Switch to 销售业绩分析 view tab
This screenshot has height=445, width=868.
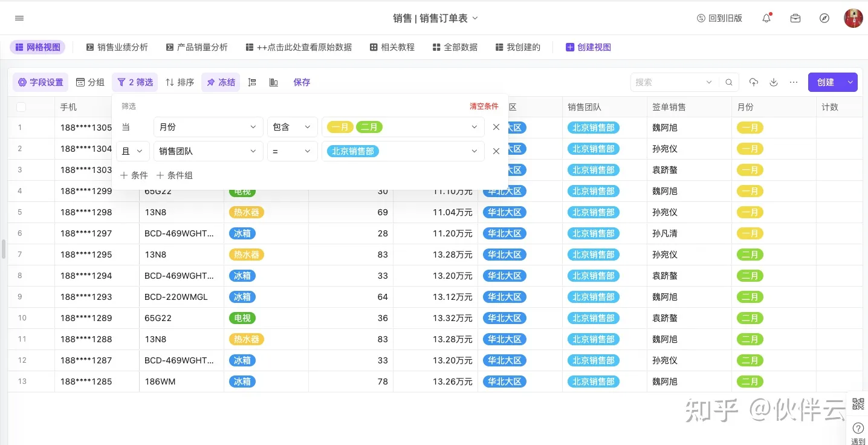117,47
